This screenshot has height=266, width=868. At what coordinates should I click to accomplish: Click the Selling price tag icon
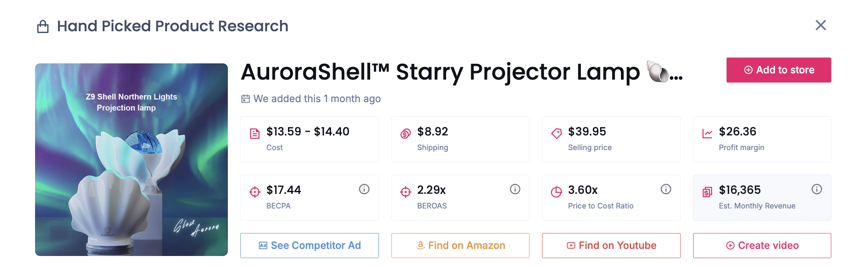[556, 134]
